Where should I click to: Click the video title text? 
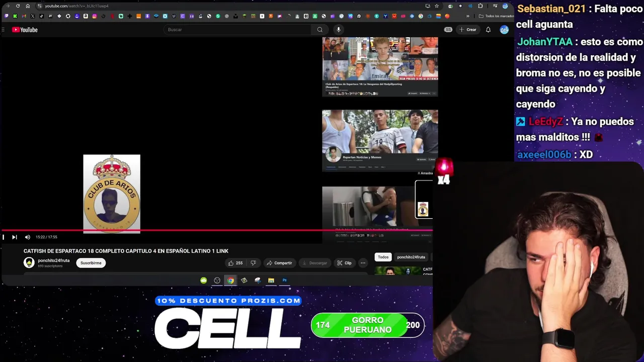(x=126, y=251)
